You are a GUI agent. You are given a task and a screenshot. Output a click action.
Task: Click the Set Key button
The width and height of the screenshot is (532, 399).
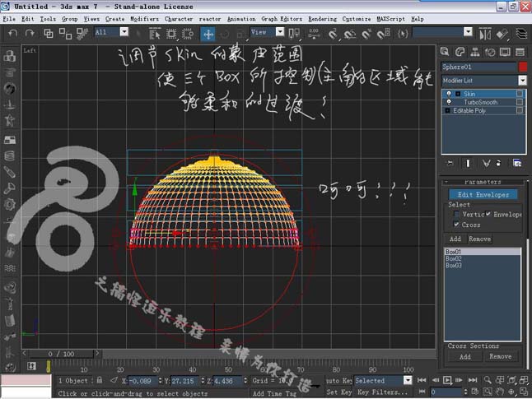(339, 392)
